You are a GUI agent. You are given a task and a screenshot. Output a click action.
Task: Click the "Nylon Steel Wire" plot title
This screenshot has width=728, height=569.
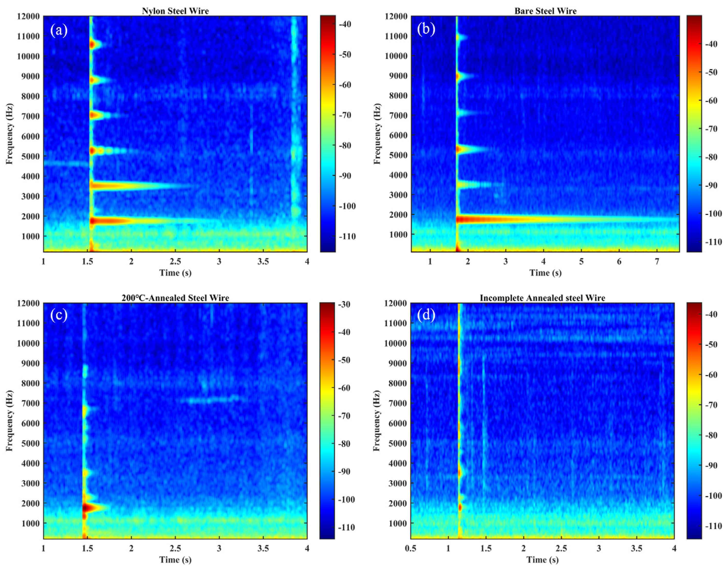point(175,11)
